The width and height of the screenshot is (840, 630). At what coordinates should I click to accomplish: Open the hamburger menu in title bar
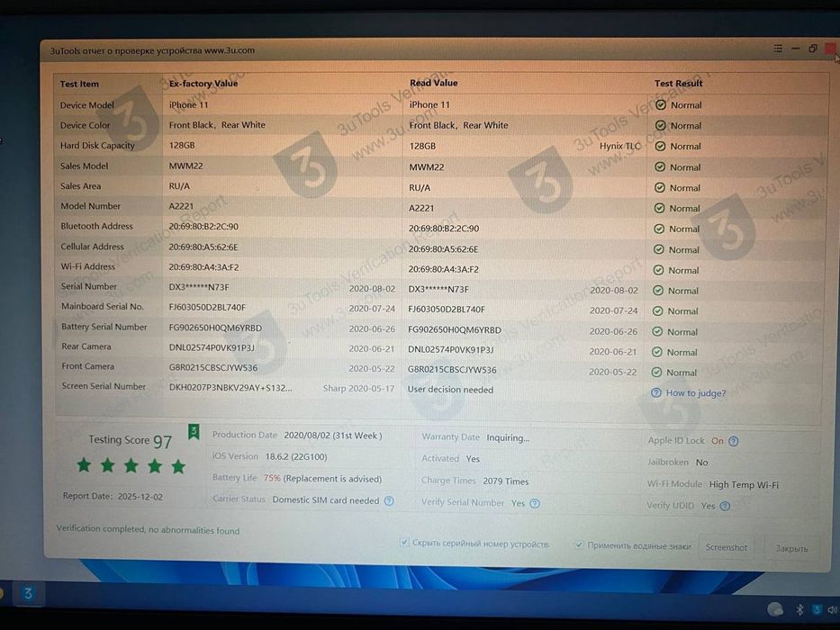pos(778,49)
